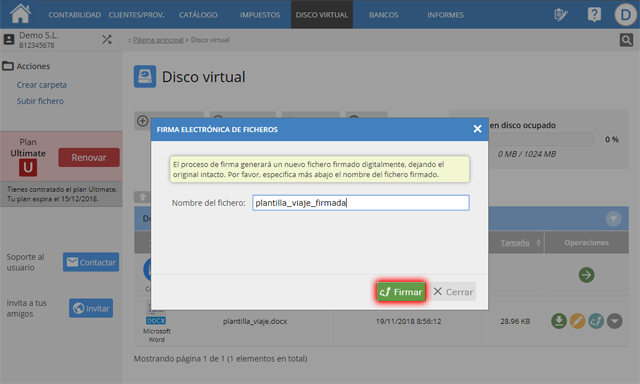Edit plantilla_viaje.docx with orange pencil icon

pyautogui.click(x=577, y=321)
